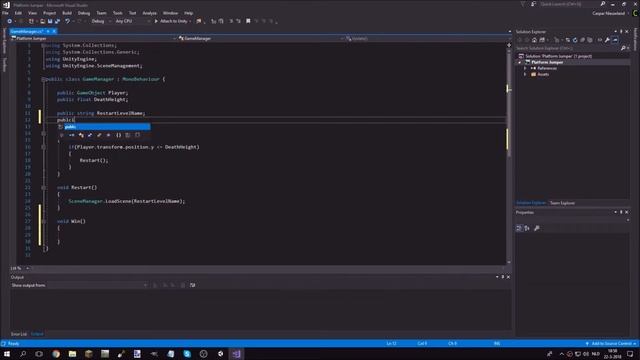This screenshot has width=640, height=360.
Task: Click the Refresh icon in Solution Explorer
Action: tap(575, 40)
